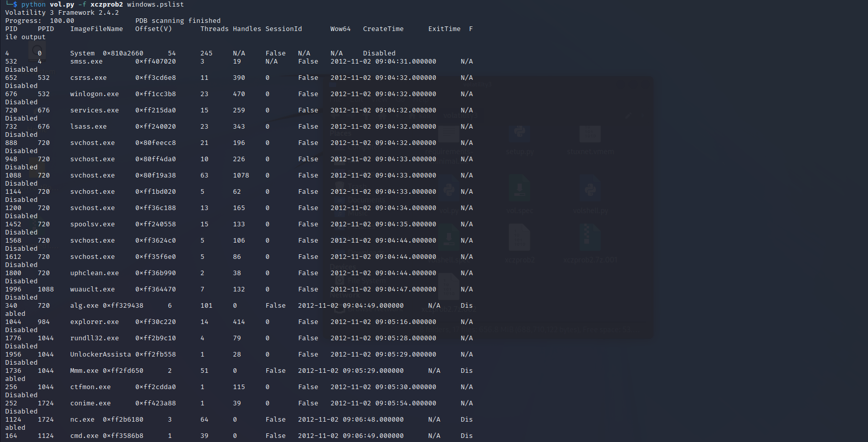The width and height of the screenshot is (868, 442).
Task: Click offset '0×ff2b6180' in nc.exe row
Action: (x=123, y=420)
